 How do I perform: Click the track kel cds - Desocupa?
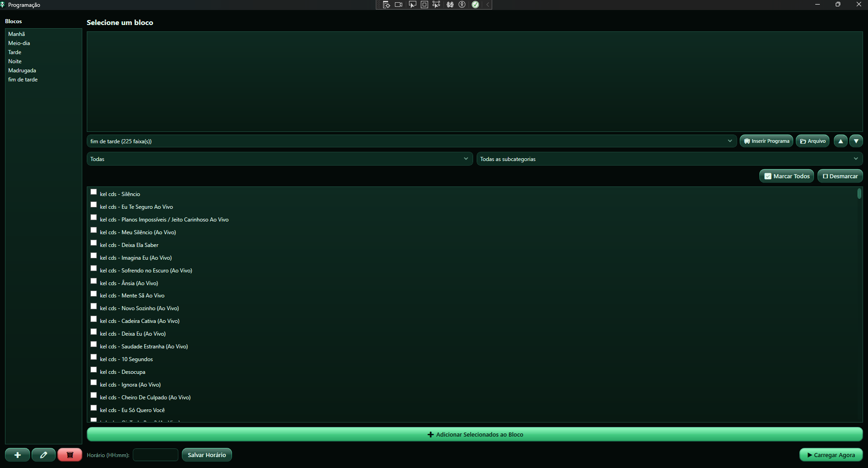point(123,372)
